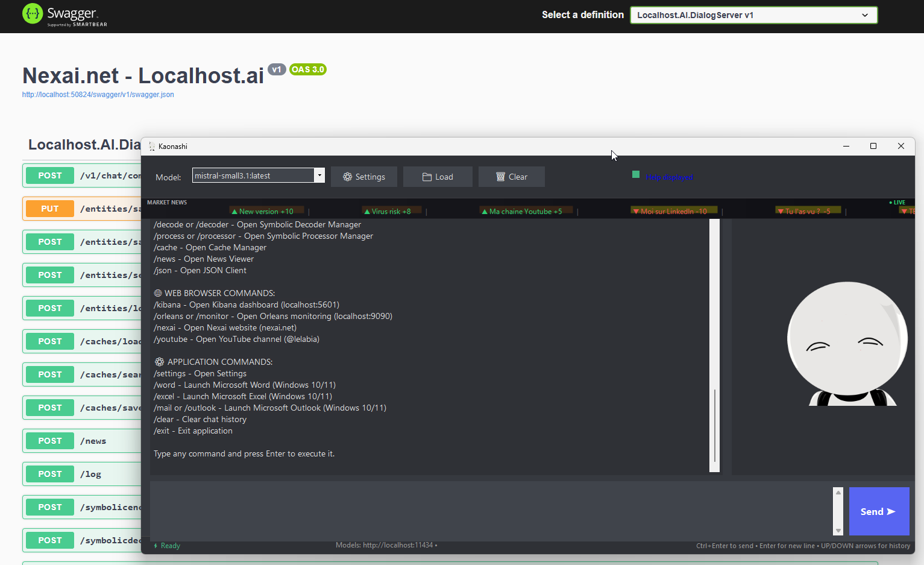This screenshot has width=924, height=565.
Task: Click into the chat message input box
Action: click(x=491, y=511)
